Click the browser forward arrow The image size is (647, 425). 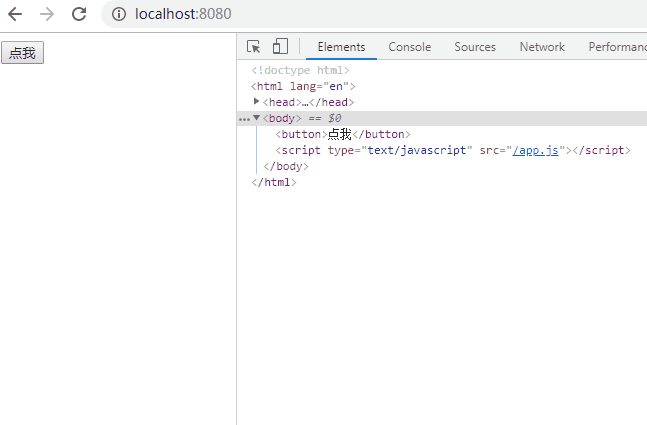click(47, 14)
